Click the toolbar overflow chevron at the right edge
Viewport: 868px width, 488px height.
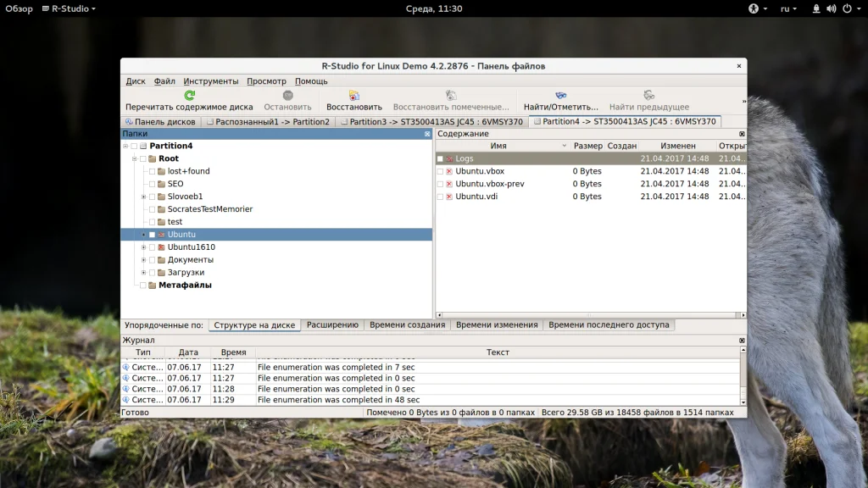(x=743, y=102)
